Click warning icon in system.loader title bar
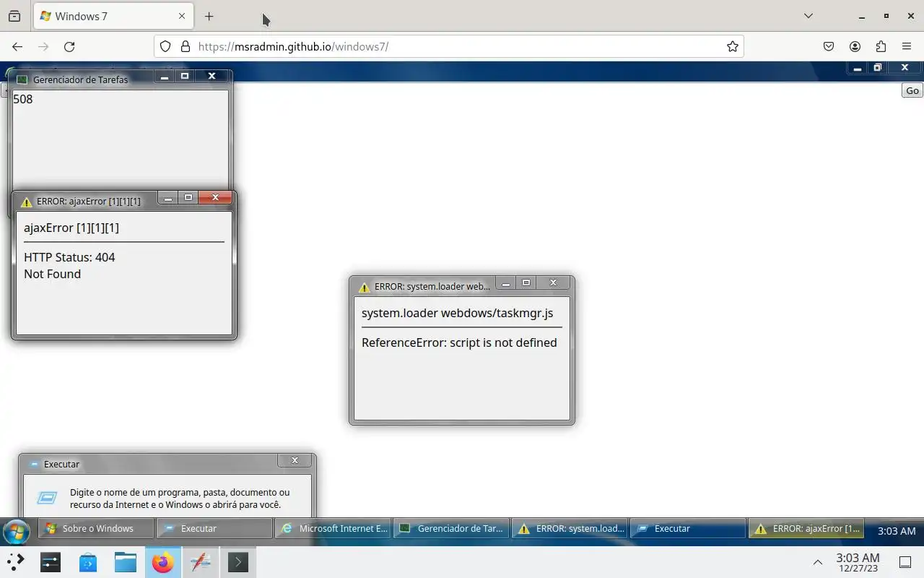924x578 pixels. point(365,287)
